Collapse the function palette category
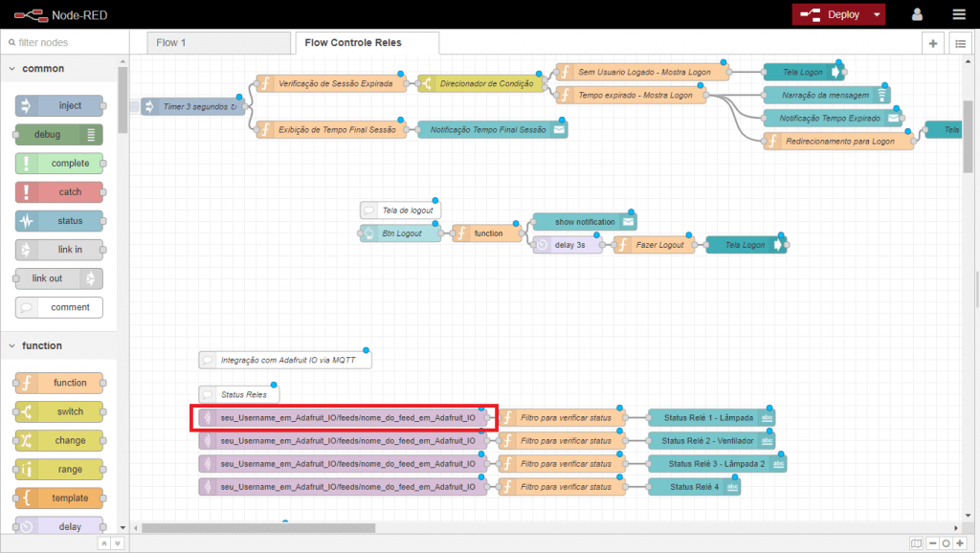The height and width of the screenshot is (553, 980). click(59, 345)
